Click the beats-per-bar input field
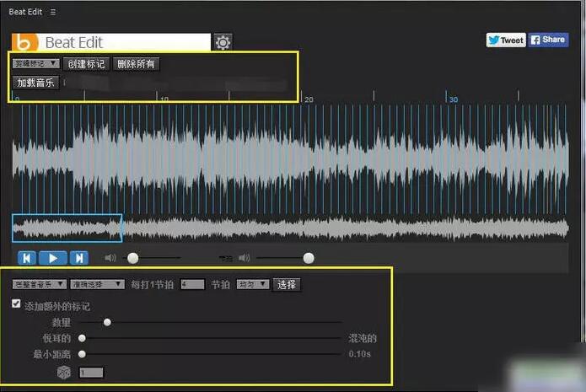586x392 pixels. pos(192,284)
